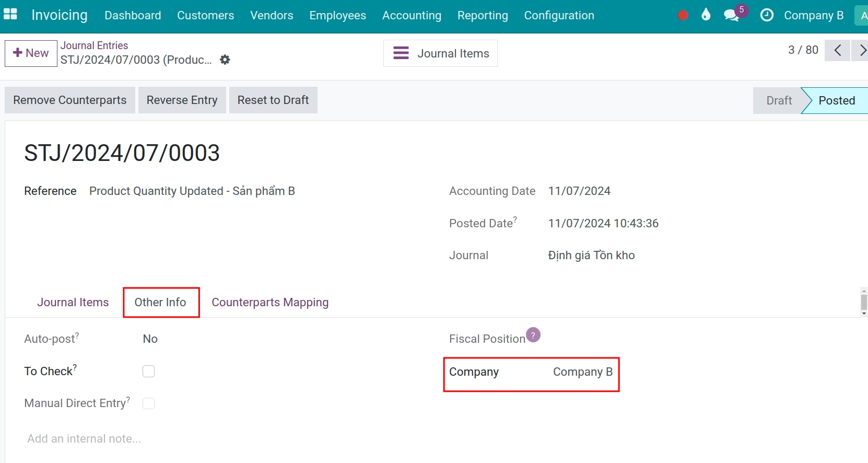Open the conversations chat bubble icon
Viewport: 868px width, 463px height.
coord(732,15)
